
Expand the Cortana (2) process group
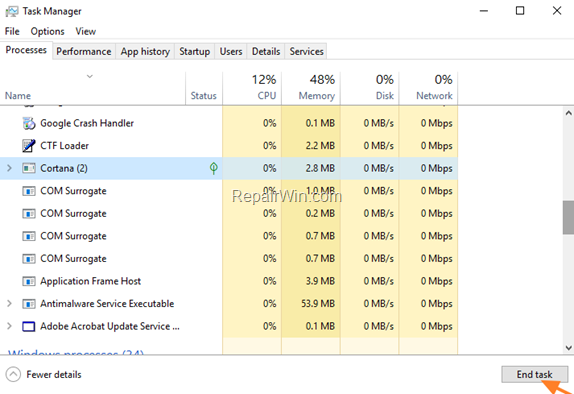pos(10,168)
